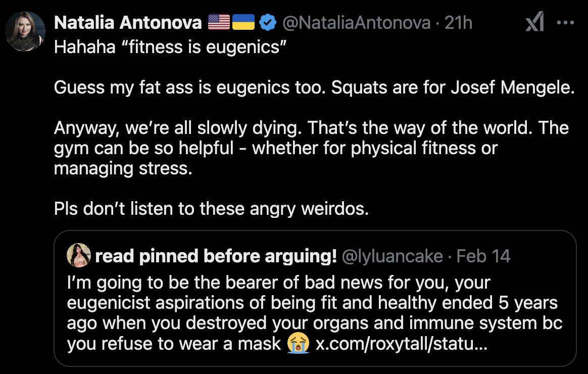Viewport: 588px width, 374px height.
Task: Open the three-dot More options menu
Action: click(565, 23)
